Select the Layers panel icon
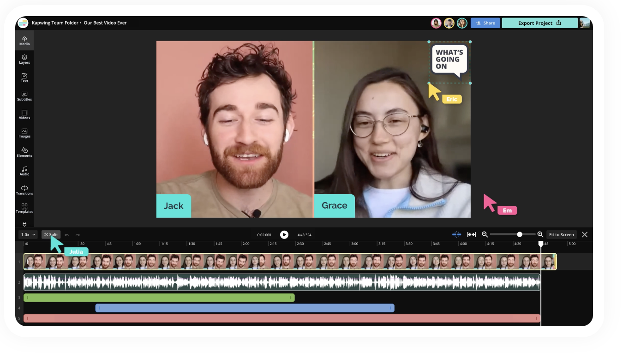 pyautogui.click(x=24, y=59)
